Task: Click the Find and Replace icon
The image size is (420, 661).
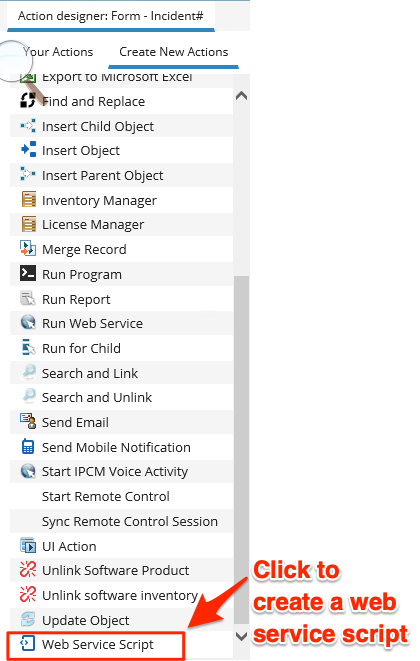Action: coord(28,101)
